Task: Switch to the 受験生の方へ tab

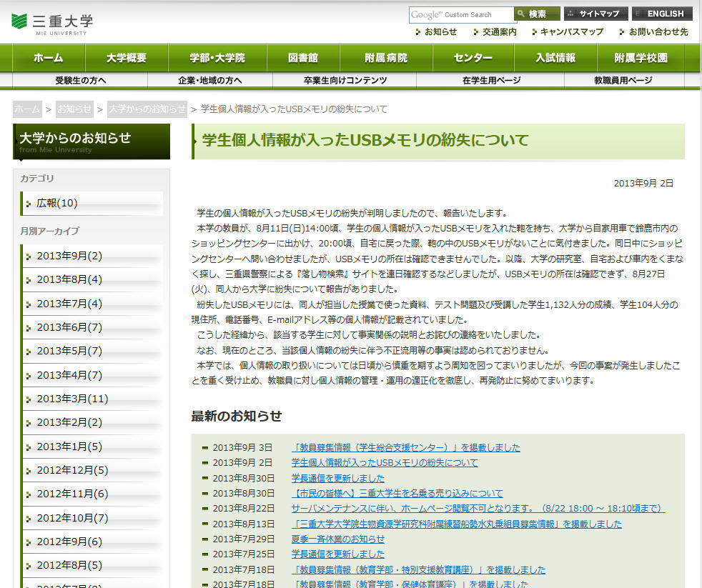Action: 80,81
